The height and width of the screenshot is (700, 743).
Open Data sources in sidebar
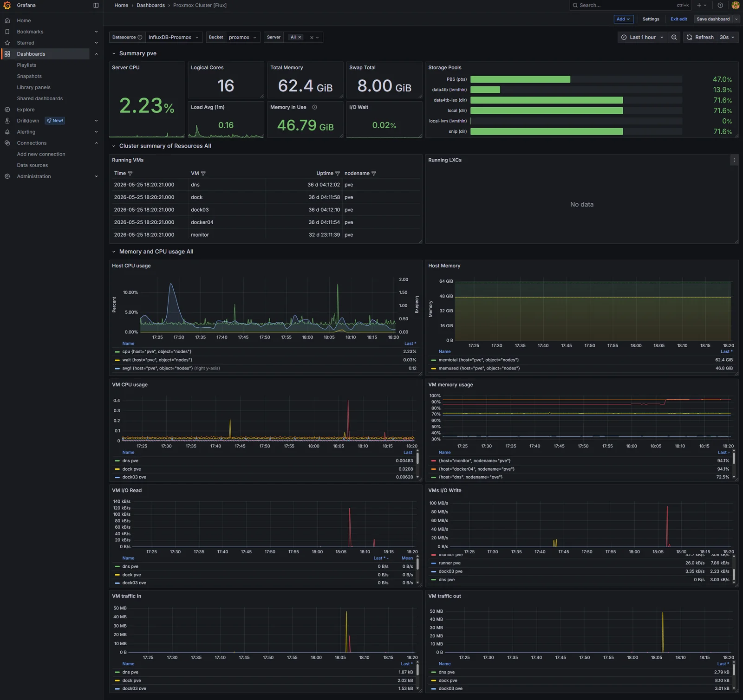(x=32, y=165)
